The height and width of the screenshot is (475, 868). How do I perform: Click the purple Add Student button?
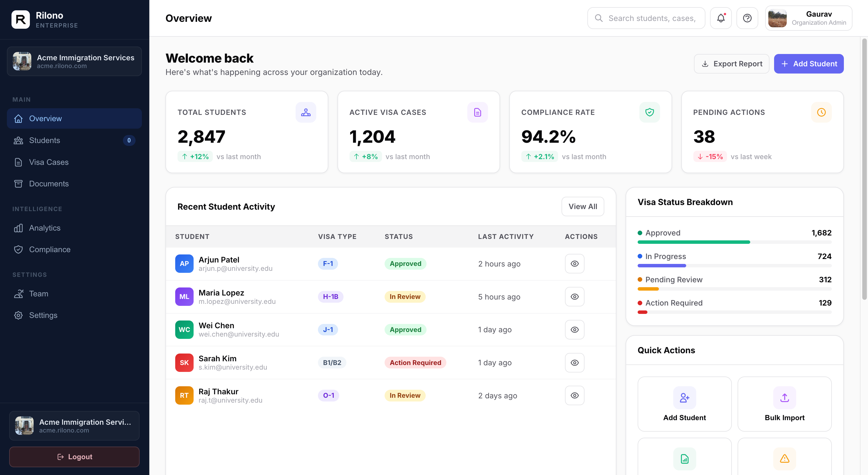[x=809, y=64]
